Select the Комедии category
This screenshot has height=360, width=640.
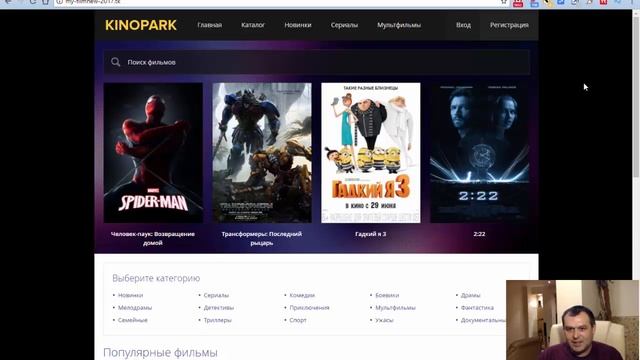click(x=302, y=295)
